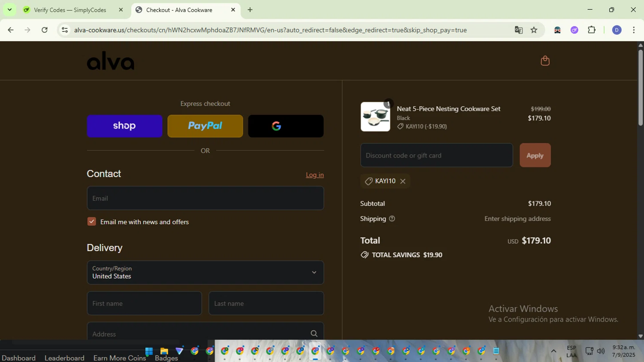This screenshot has height=362, width=644.
Task: Click the Leaderboard link at the bottom
Action: click(x=64, y=358)
